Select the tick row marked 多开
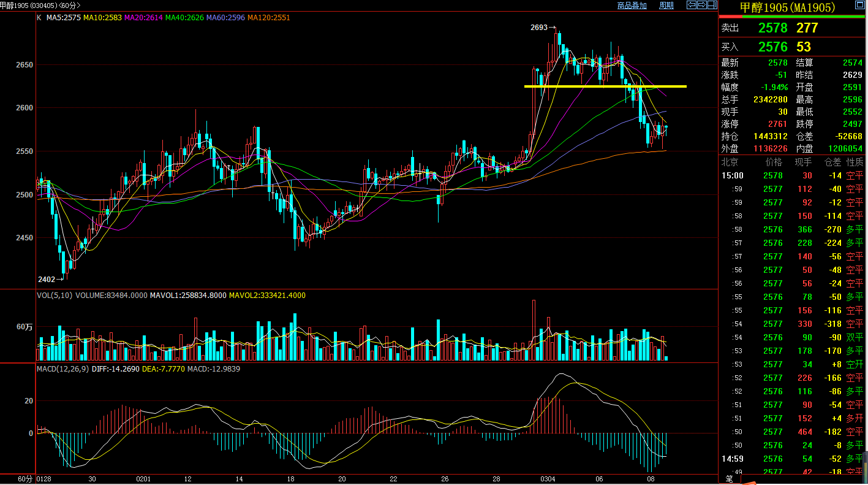 click(793, 418)
